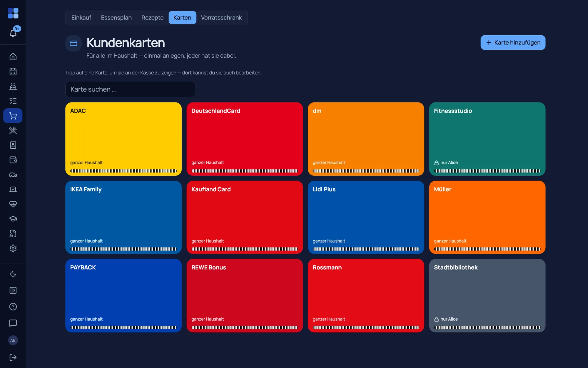
Task: Open the task list icon in sidebar
Action: click(x=13, y=101)
